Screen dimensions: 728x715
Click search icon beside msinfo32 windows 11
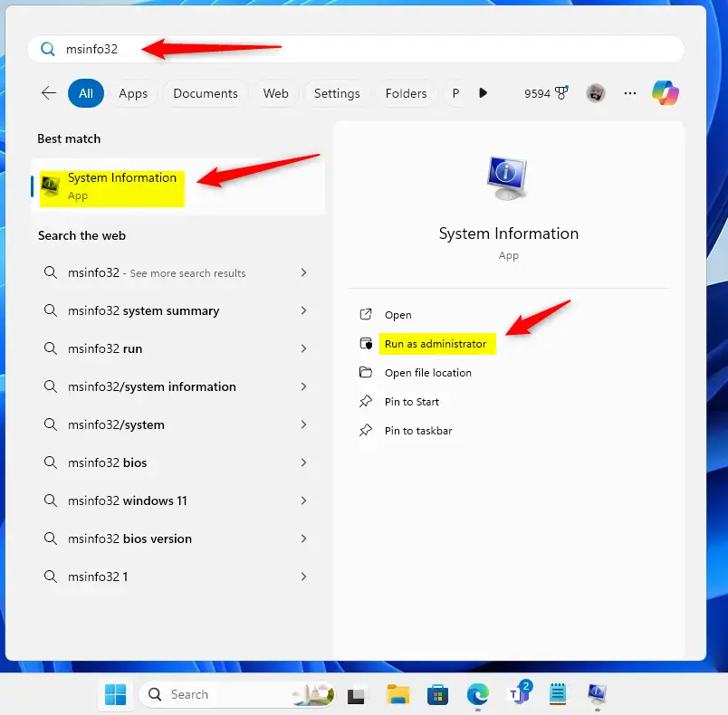(50, 500)
